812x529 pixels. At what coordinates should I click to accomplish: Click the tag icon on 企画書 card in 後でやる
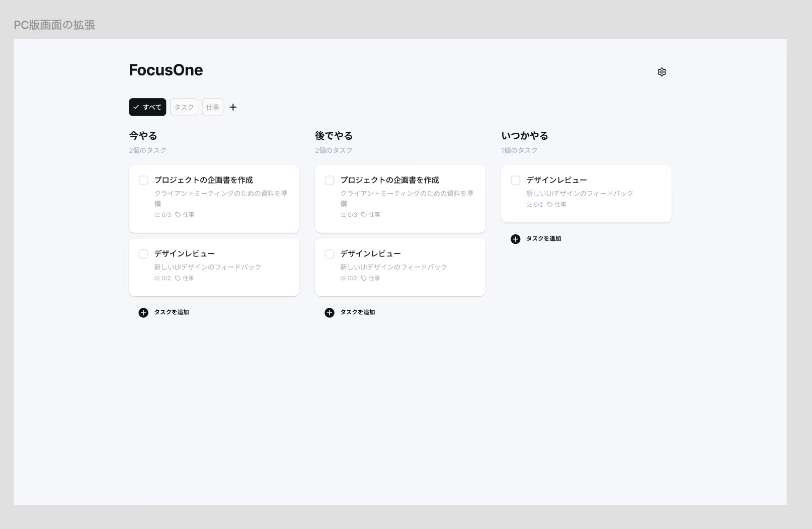coord(364,214)
